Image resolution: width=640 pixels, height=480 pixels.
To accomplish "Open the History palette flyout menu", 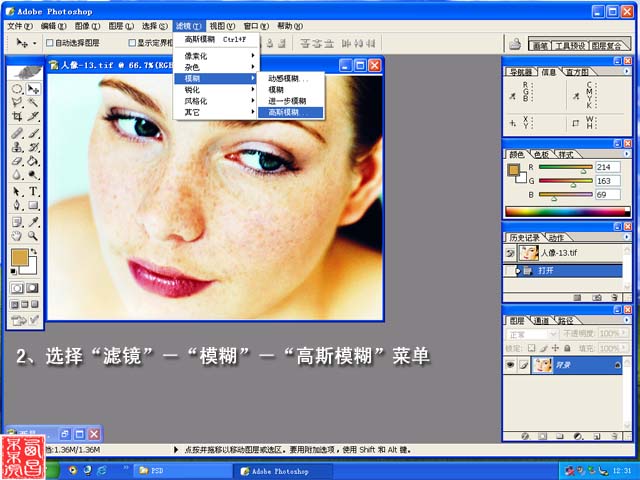I will tap(627, 237).
